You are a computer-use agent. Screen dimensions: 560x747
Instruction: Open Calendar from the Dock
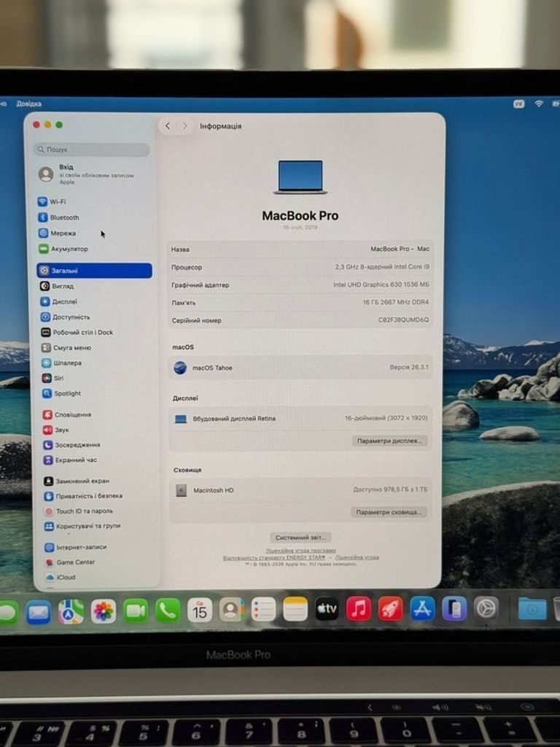[x=200, y=611]
